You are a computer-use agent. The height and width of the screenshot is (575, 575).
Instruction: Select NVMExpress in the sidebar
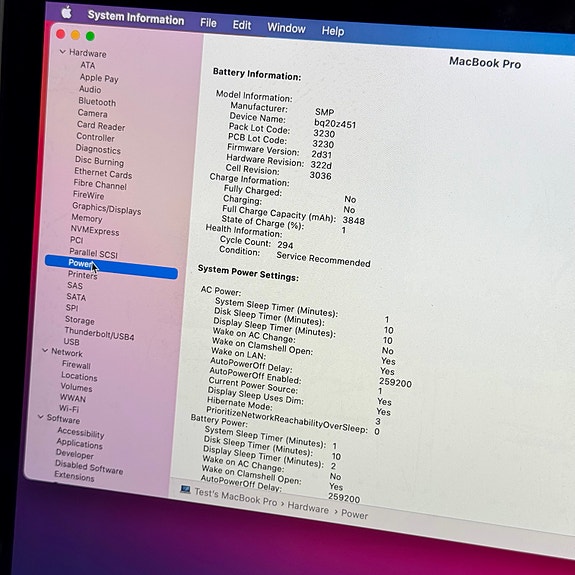click(x=95, y=230)
